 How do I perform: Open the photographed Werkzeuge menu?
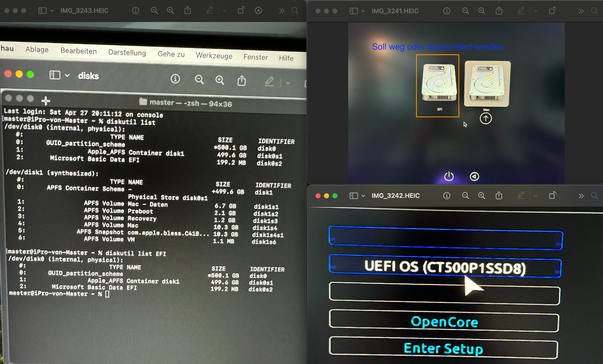(x=214, y=56)
